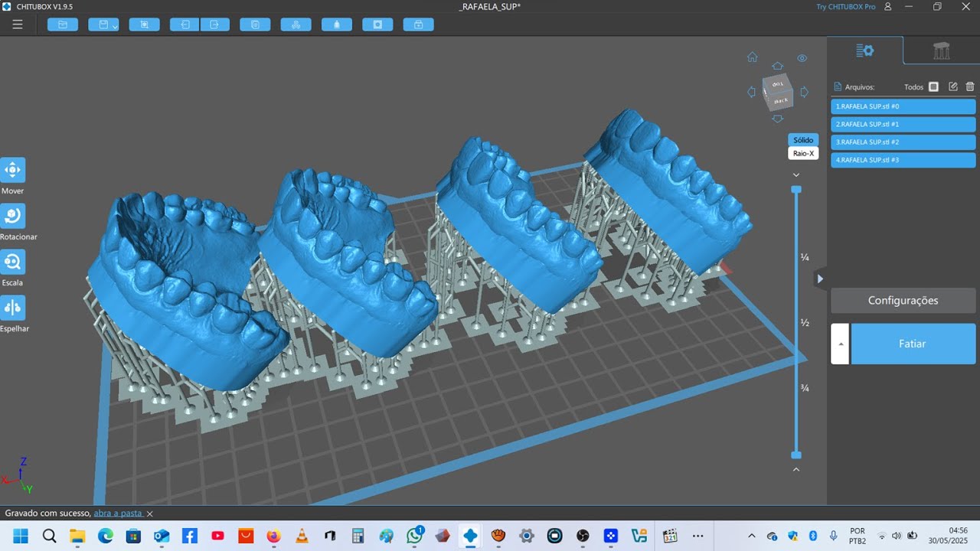The height and width of the screenshot is (551, 980).
Task: Click the 'abra a pasta' link
Action: pyautogui.click(x=118, y=514)
